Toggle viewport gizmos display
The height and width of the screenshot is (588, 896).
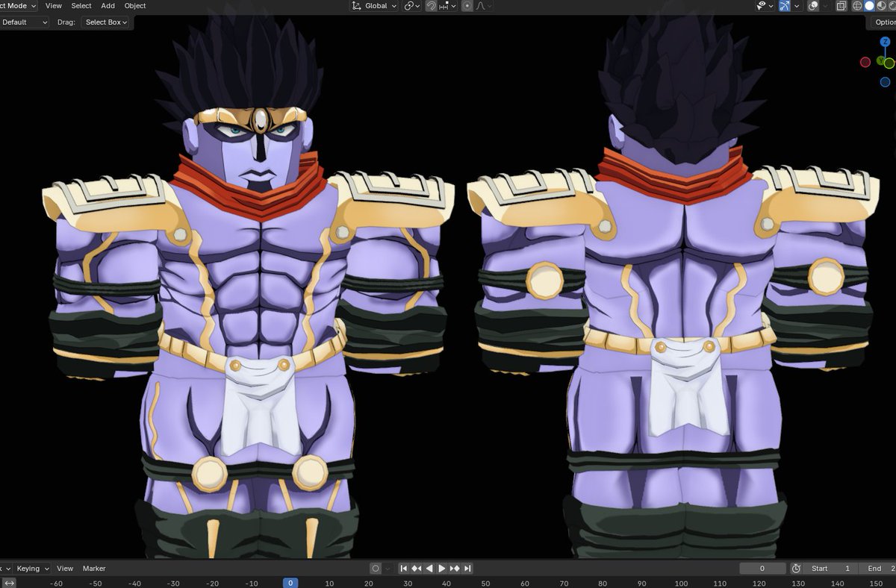(784, 6)
